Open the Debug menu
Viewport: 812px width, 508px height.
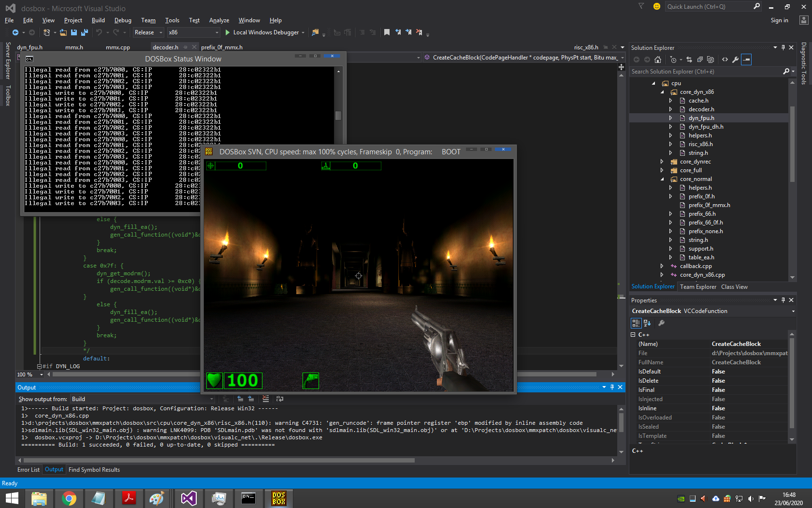122,20
